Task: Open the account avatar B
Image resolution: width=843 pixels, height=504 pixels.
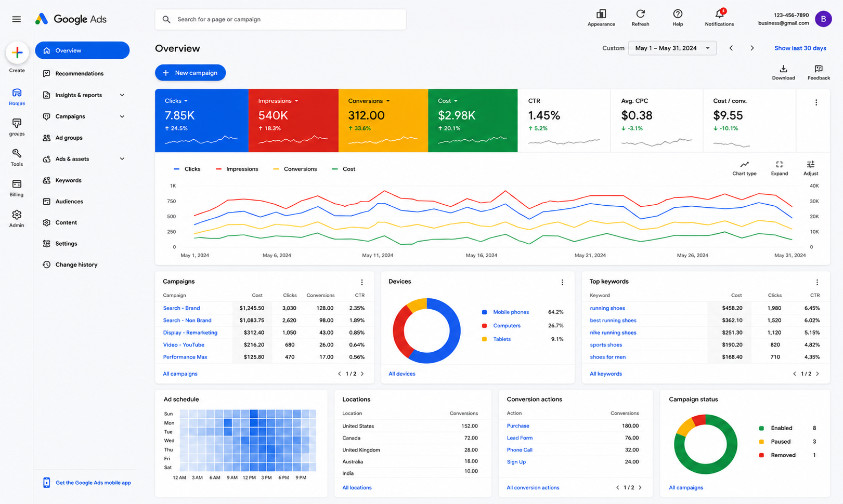Action: [823, 19]
